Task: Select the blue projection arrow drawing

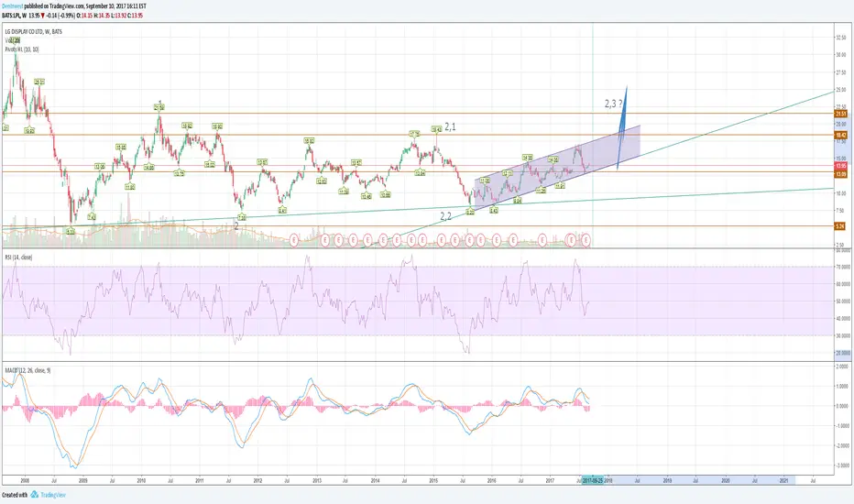Action: pyautogui.click(x=622, y=127)
